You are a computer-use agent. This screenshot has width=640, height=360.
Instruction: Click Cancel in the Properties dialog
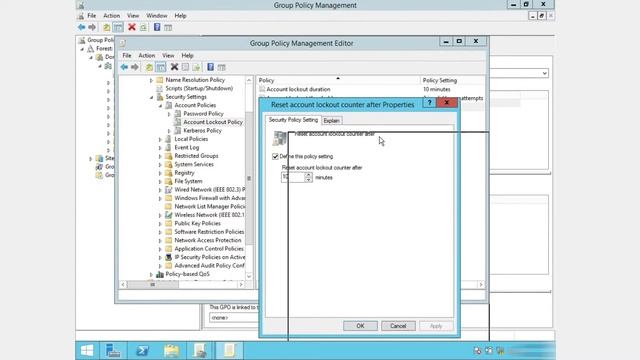[398, 326]
